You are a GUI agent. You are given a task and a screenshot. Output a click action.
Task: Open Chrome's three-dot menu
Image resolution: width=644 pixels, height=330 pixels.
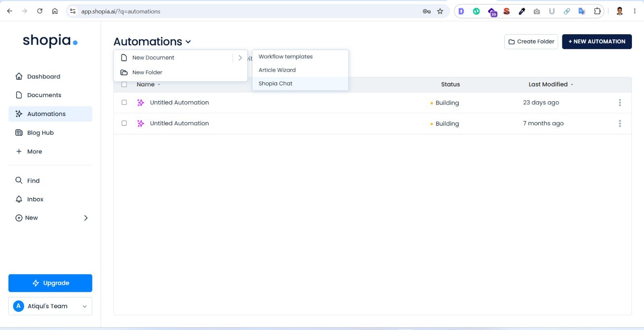(635, 11)
